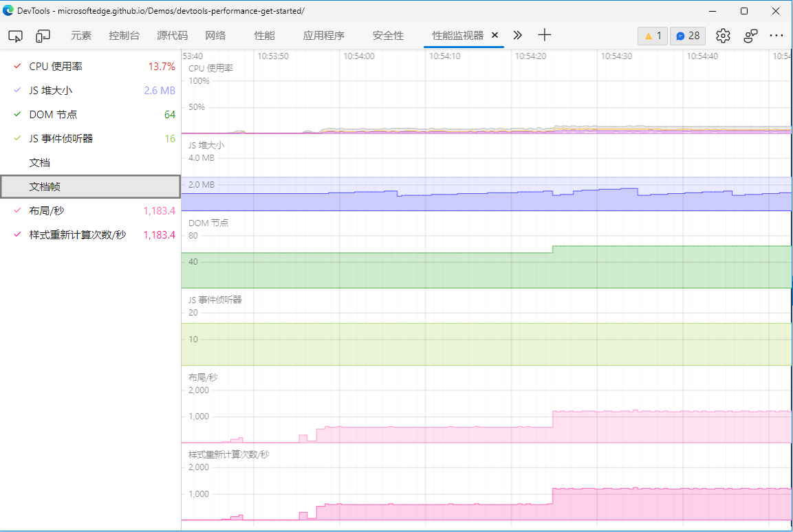Select the 应用程序 tab
This screenshot has width=793, height=532.
(324, 36)
